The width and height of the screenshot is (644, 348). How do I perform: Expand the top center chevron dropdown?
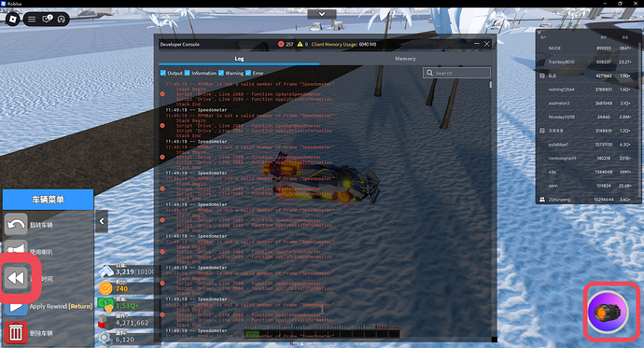pos(322,14)
